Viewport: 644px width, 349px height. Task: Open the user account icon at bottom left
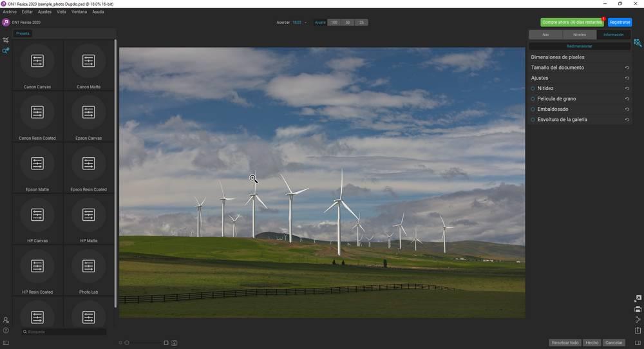point(6,320)
